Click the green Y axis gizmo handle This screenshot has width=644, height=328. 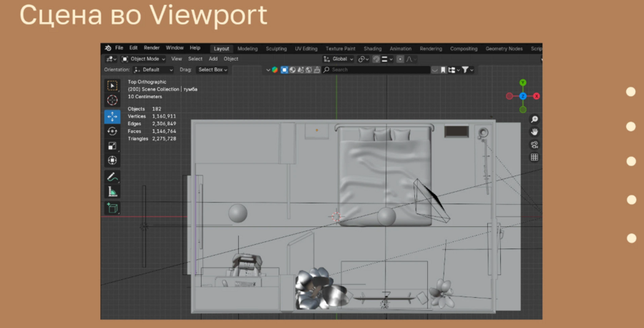(x=523, y=83)
